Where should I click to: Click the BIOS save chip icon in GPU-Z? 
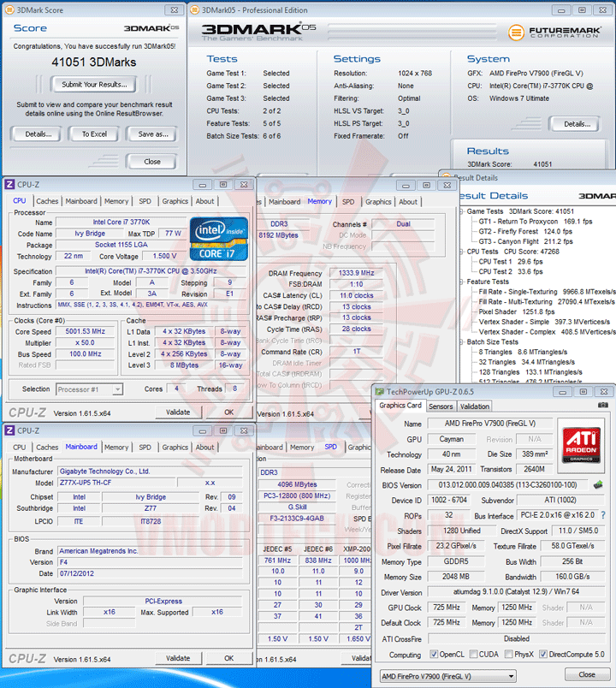[x=598, y=485]
